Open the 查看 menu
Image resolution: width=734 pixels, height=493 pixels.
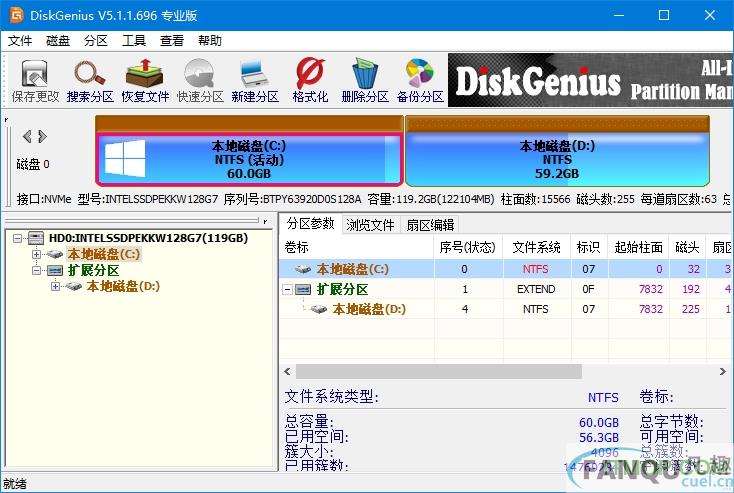point(172,41)
